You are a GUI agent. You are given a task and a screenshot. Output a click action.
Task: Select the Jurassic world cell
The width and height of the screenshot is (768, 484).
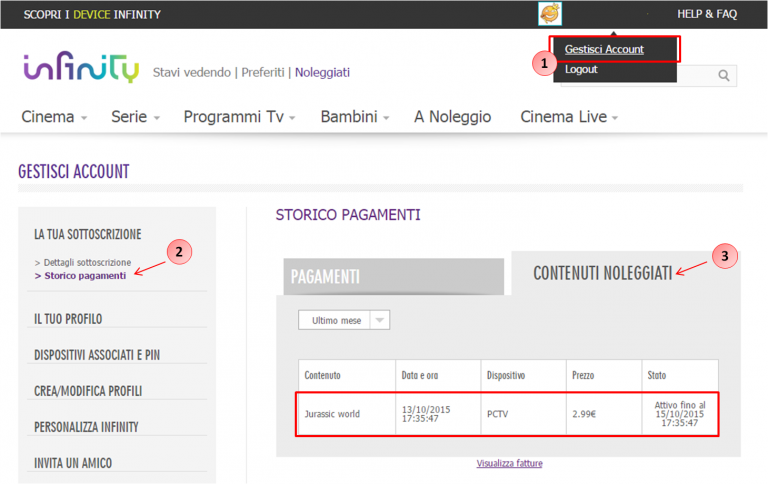(347, 414)
